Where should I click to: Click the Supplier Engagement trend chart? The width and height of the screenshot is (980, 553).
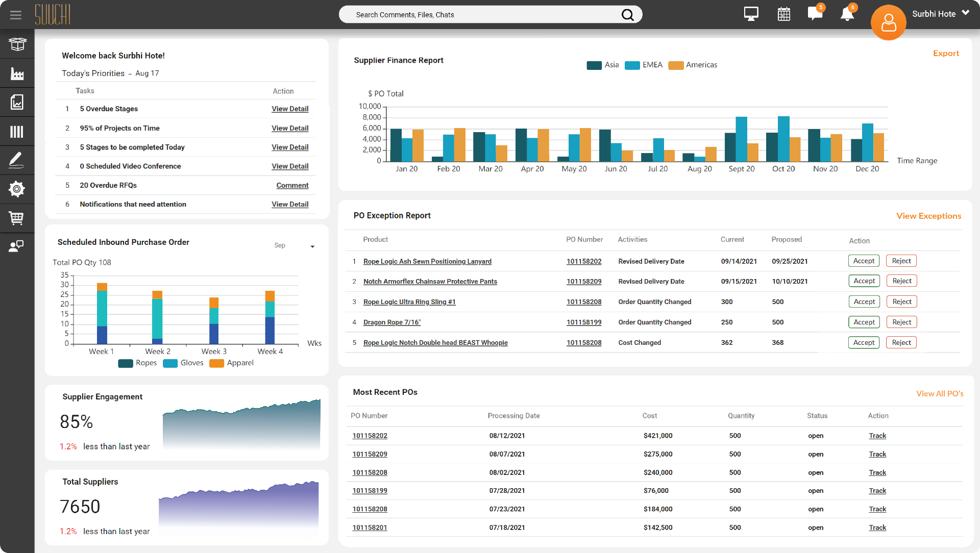[241, 424]
